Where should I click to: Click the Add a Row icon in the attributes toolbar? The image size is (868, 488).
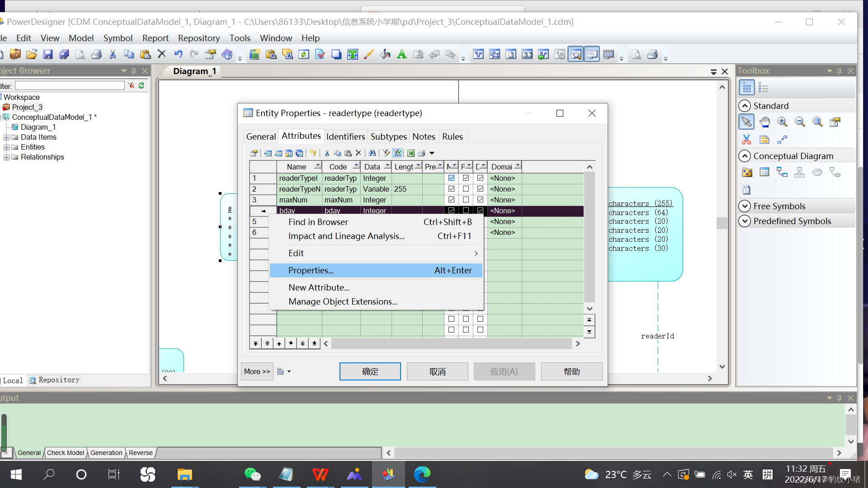click(x=278, y=153)
